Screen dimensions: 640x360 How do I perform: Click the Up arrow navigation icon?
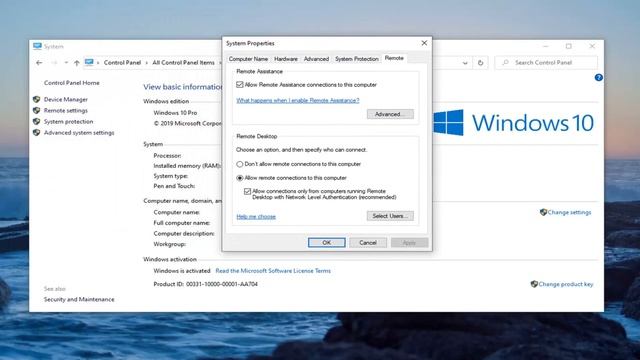tap(76, 63)
